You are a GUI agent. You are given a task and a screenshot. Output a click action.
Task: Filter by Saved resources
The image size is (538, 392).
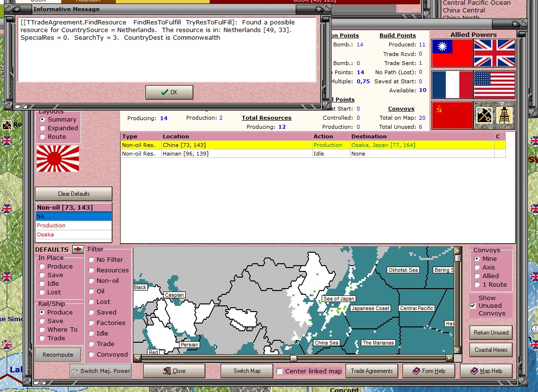coord(91,313)
